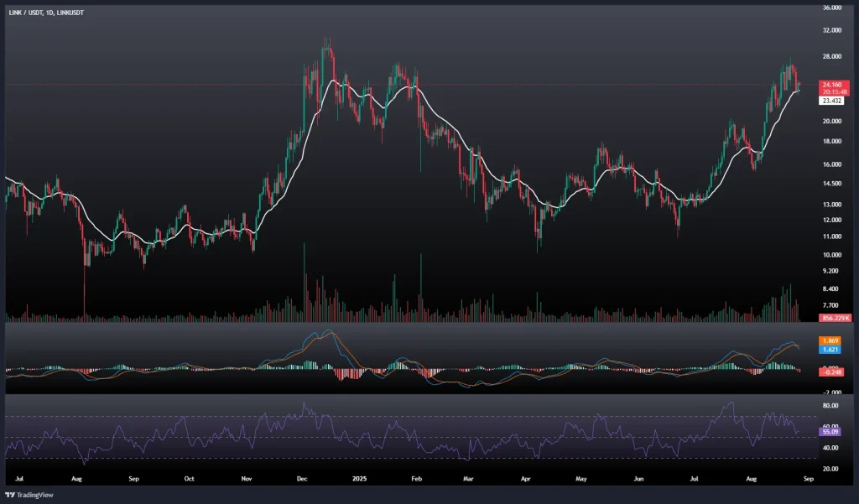The height and width of the screenshot is (504, 859).
Task: Click the Nov marker on the time axis
Action: point(247,479)
